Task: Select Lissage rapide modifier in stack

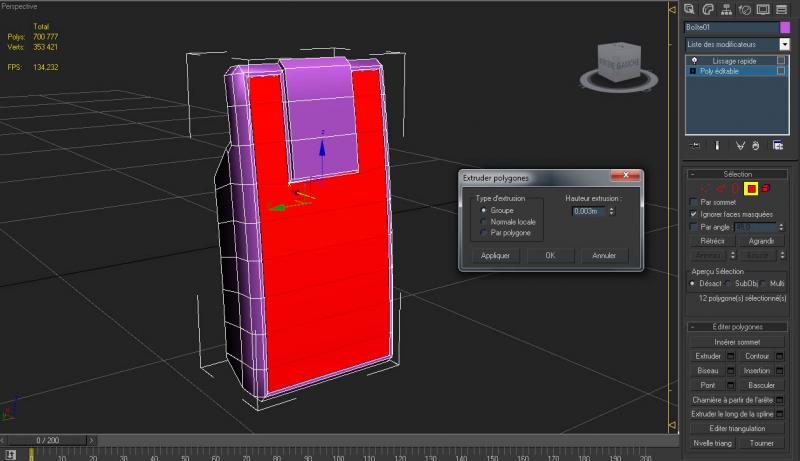Action: pos(737,61)
